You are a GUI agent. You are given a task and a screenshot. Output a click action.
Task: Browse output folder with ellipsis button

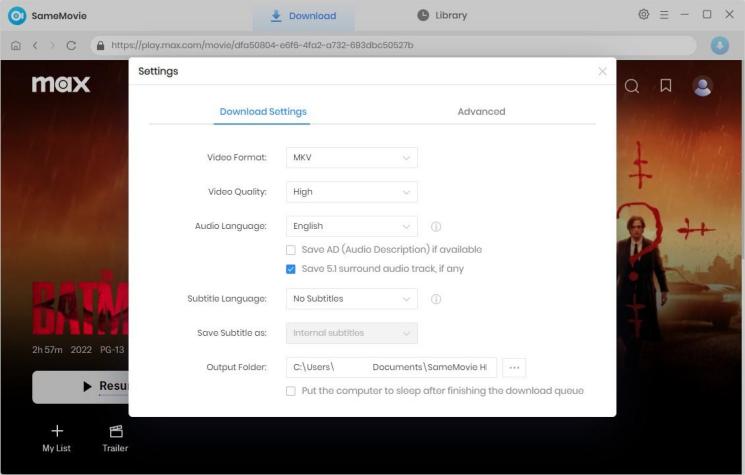point(514,367)
